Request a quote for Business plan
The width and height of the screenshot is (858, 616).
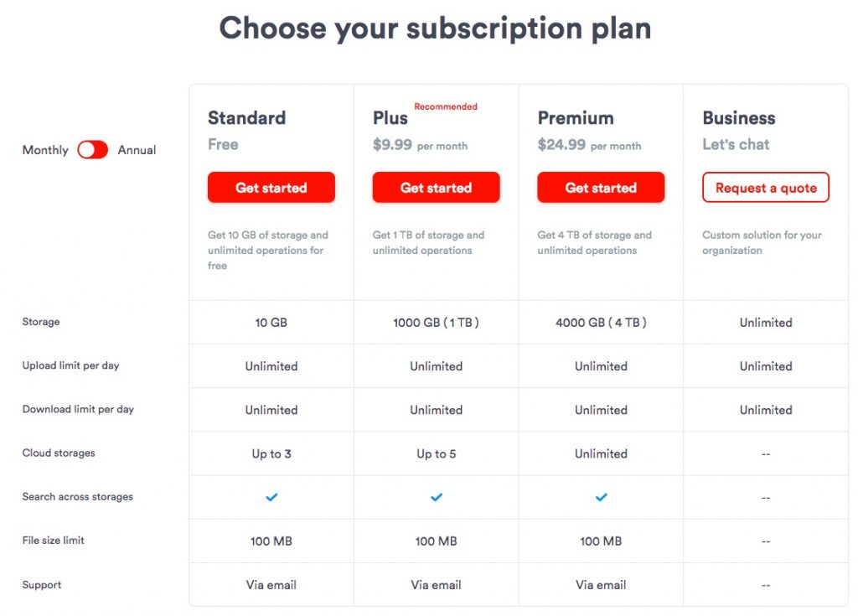point(766,187)
